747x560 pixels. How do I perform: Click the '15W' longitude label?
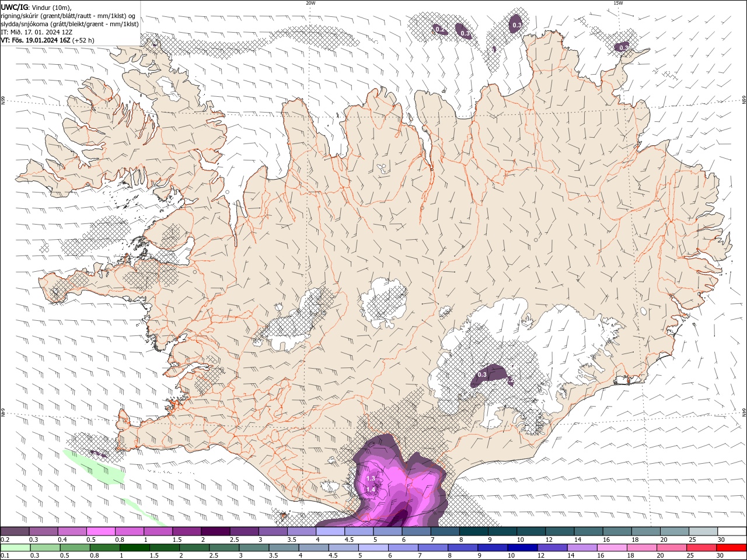618,3
